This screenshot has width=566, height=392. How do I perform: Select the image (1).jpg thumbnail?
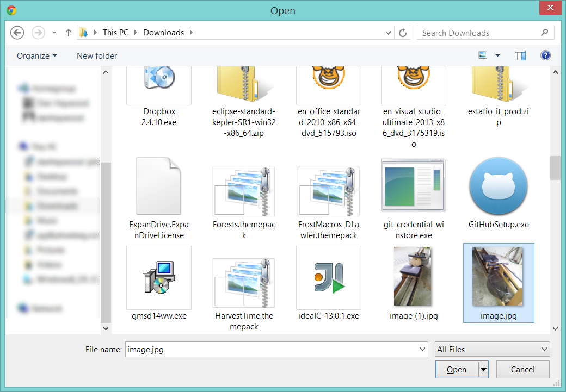[414, 277]
